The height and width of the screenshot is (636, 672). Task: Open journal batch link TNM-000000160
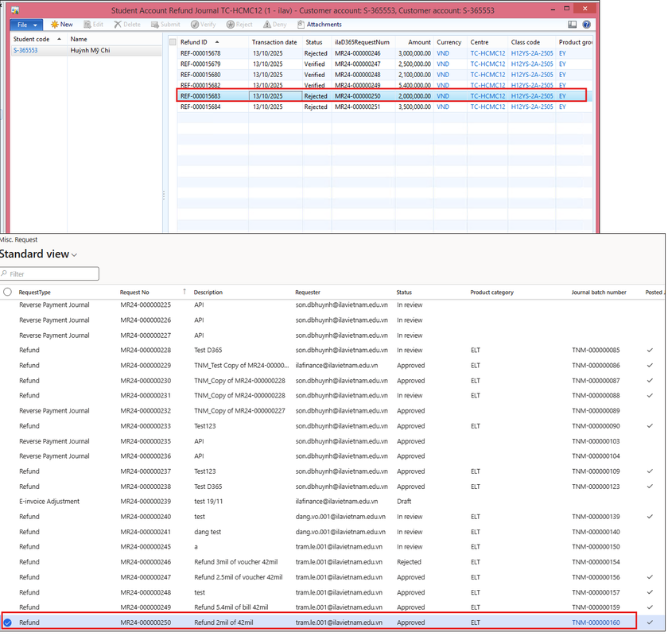[596, 622]
